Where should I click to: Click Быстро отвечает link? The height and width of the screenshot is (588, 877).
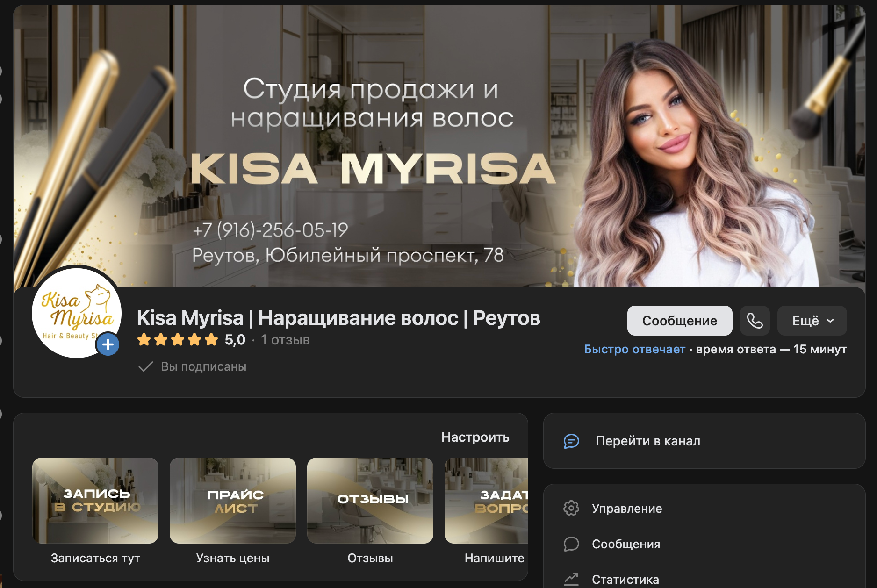coord(634,349)
